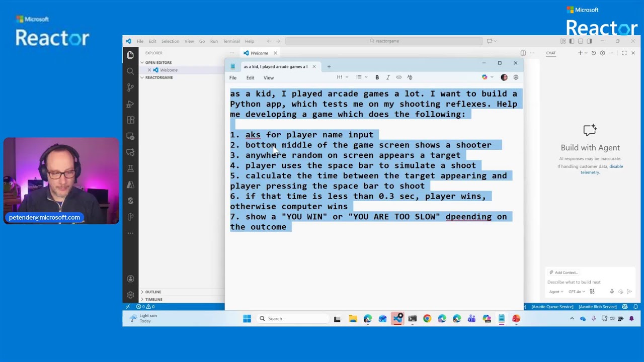This screenshot has width=644, height=362.
Task: Show additional views via the activity bar ellipsis
Action: click(x=130, y=233)
